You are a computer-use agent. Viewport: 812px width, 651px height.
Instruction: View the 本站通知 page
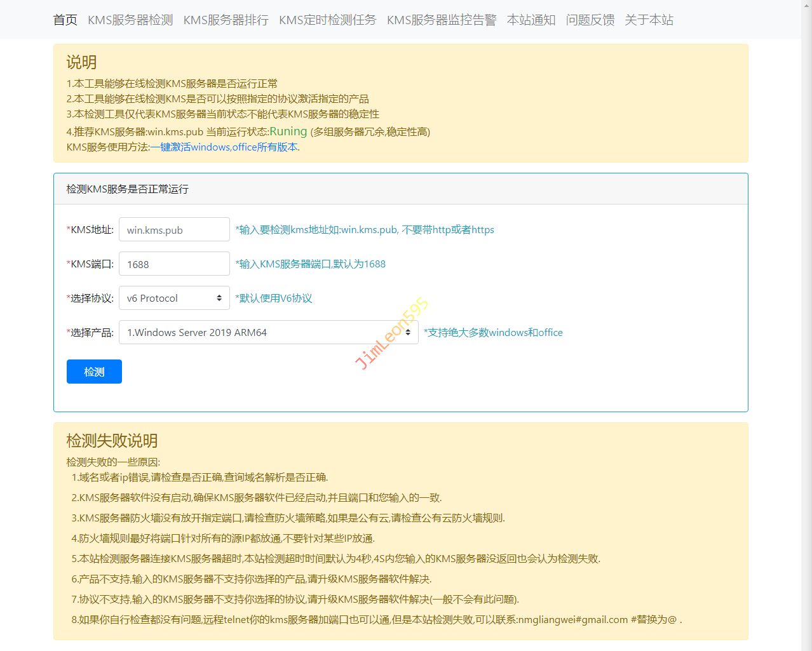click(x=531, y=20)
